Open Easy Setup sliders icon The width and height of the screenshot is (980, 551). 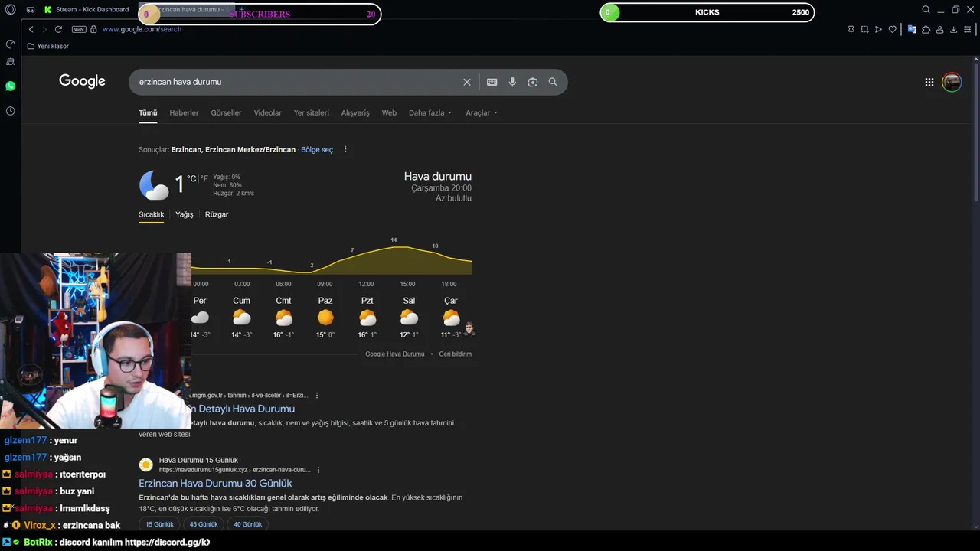[x=969, y=29]
